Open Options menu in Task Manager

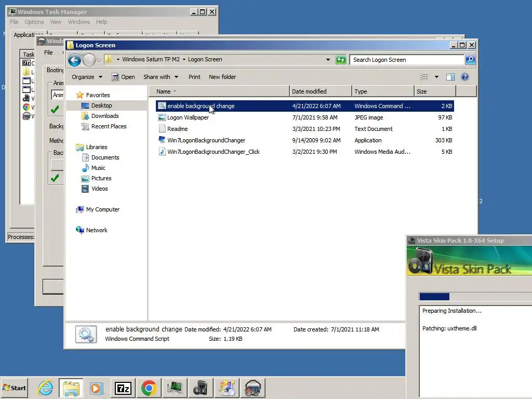click(34, 22)
